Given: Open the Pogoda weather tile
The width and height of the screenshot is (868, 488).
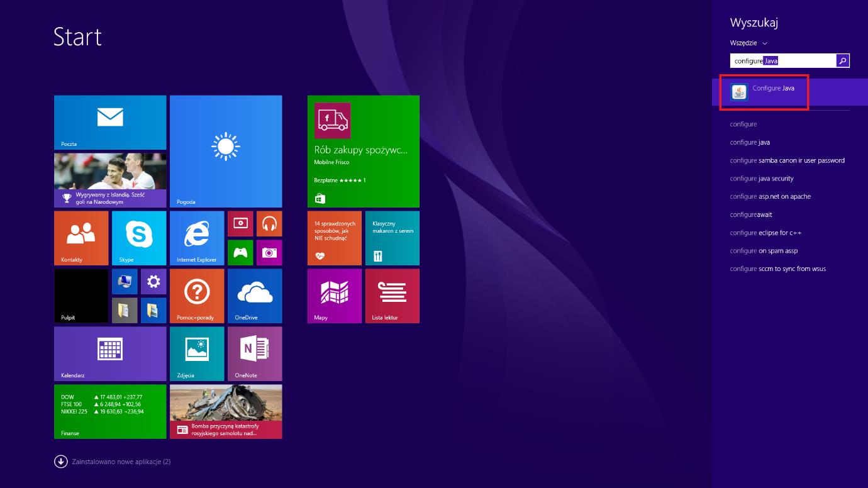Looking at the screenshot, I should coord(226,152).
